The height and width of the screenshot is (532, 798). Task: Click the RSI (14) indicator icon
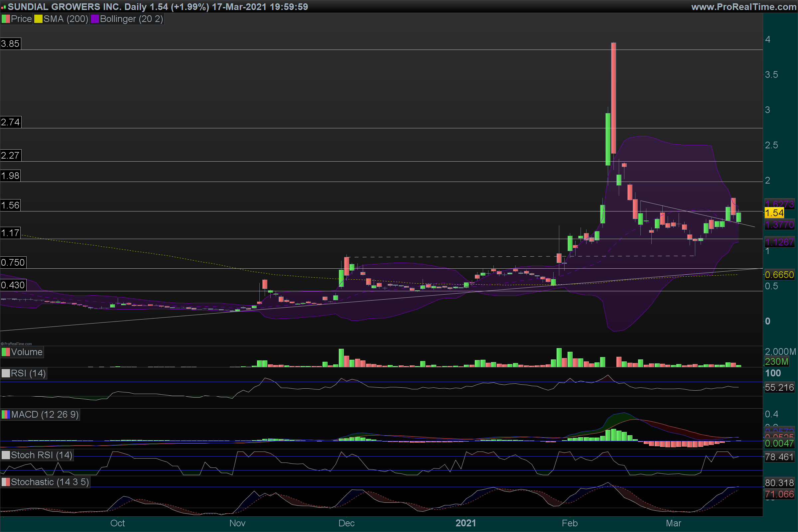(6, 373)
